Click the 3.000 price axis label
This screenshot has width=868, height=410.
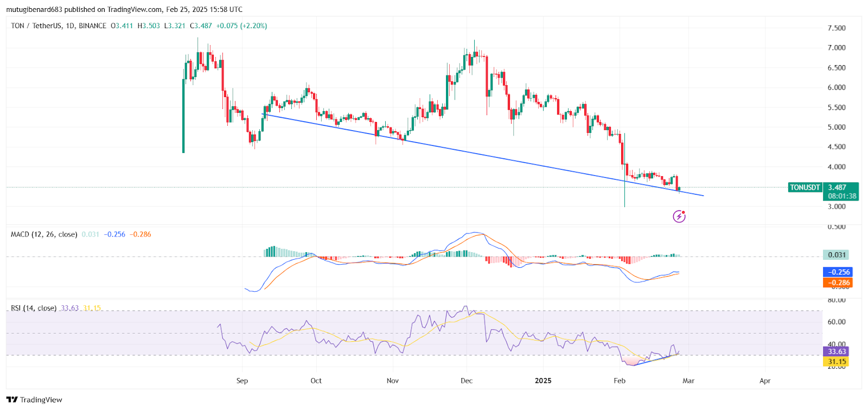tap(837, 207)
